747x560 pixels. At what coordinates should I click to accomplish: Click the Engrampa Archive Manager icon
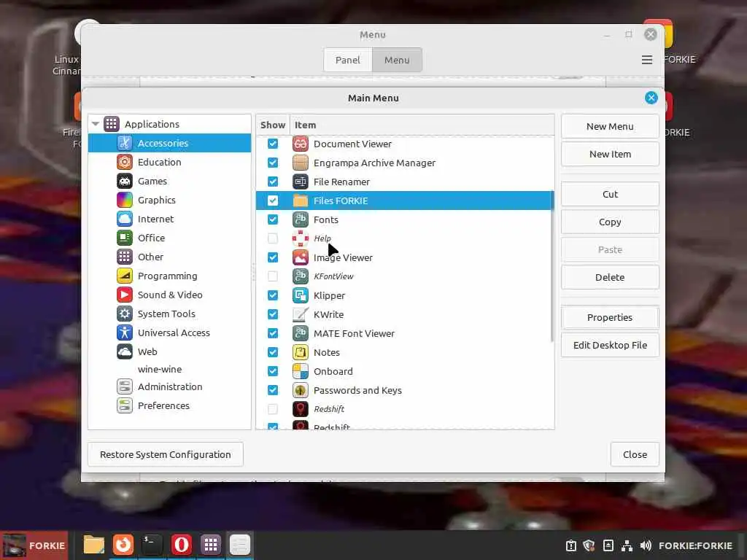(x=300, y=163)
